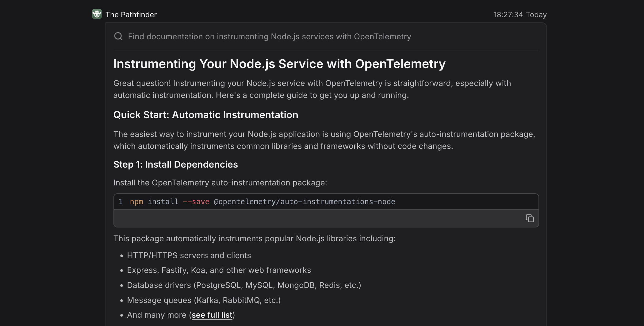Viewport: 644px width, 326px height.
Task: Click the Pathfinder avatar icon
Action: click(97, 14)
